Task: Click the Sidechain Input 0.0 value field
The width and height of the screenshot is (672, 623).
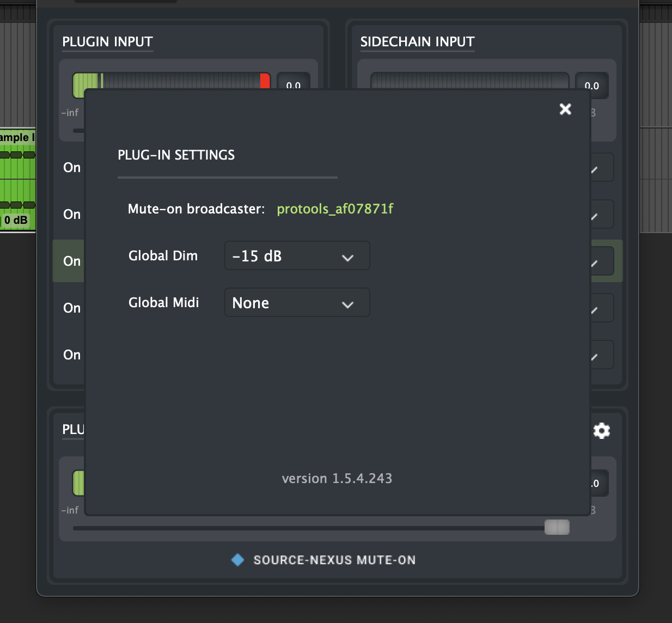Action: pos(592,85)
